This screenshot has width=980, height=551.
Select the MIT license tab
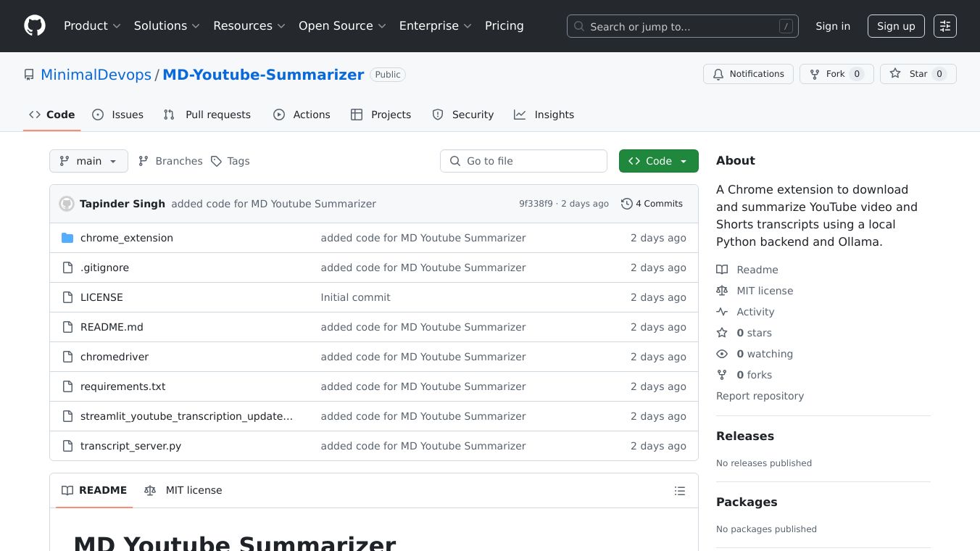[183, 490]
